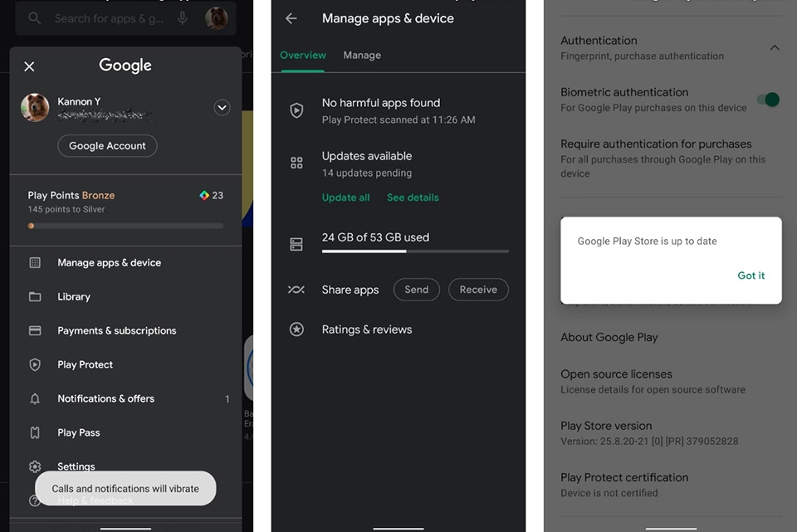Tap the Payments card icon

[35, 331]
